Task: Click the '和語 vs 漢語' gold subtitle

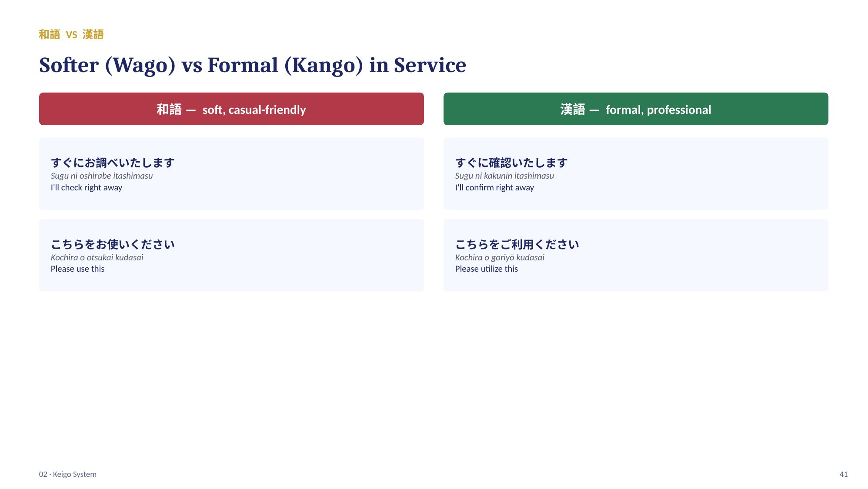Action: [x=71, y=34]
